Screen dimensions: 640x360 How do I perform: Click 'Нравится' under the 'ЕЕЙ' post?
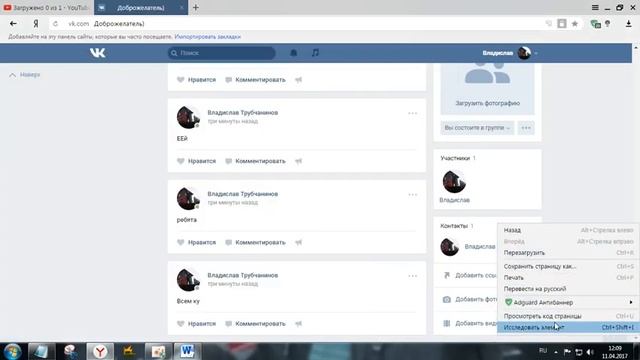coord(202,161)
